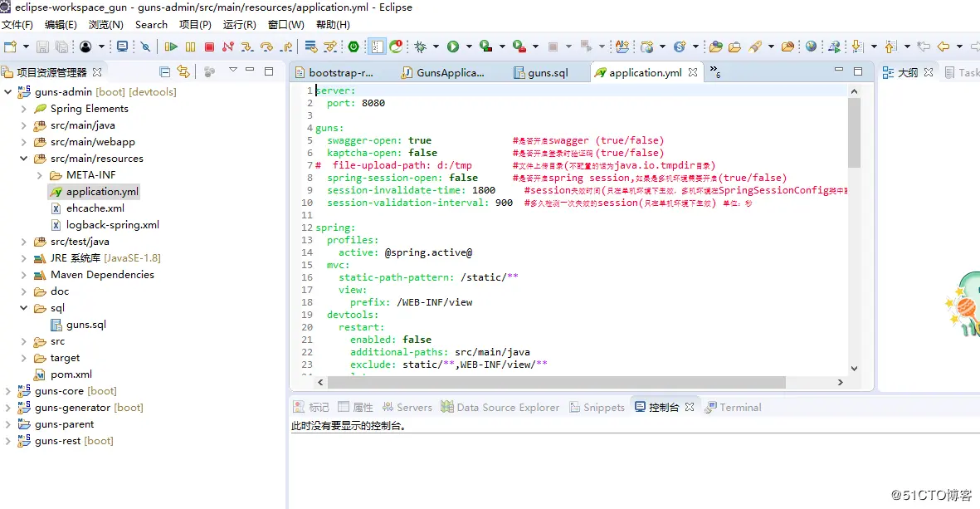Close the application.yml editor tab
This screenshot has height=509, width=980.
coord(693,72)
